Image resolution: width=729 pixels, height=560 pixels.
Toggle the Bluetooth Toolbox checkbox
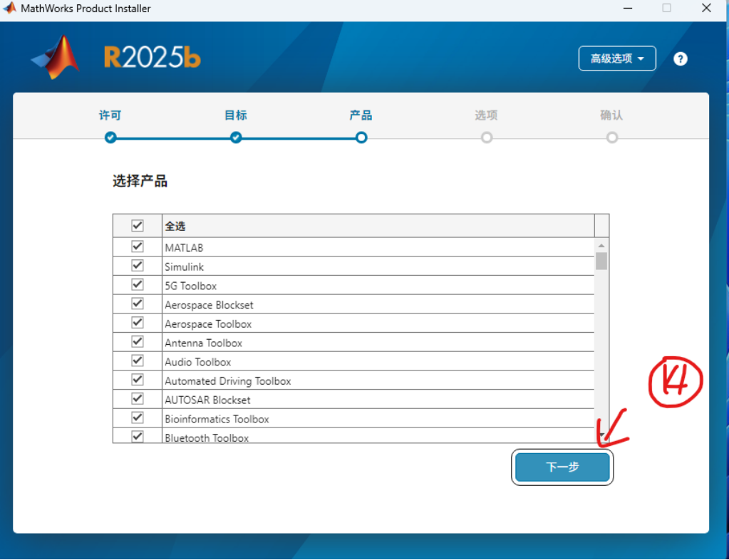pos(137,436)
